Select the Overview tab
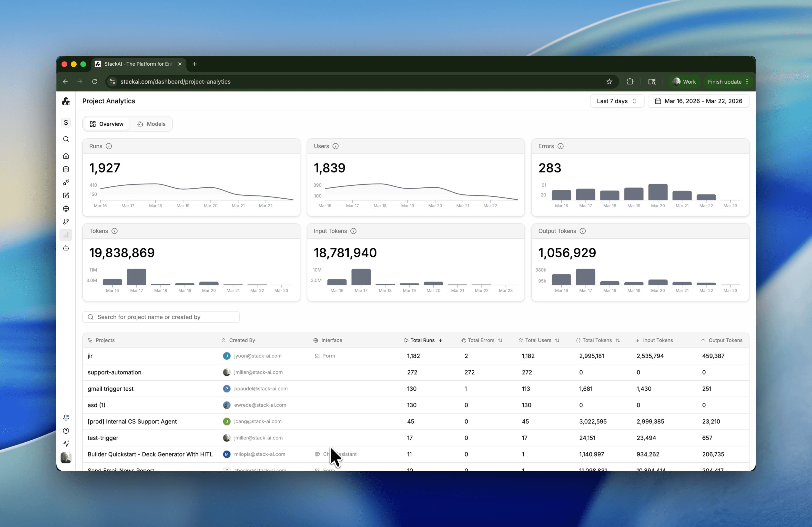The height and width of the screenshot is (527, 812). (x=106, y=124)
